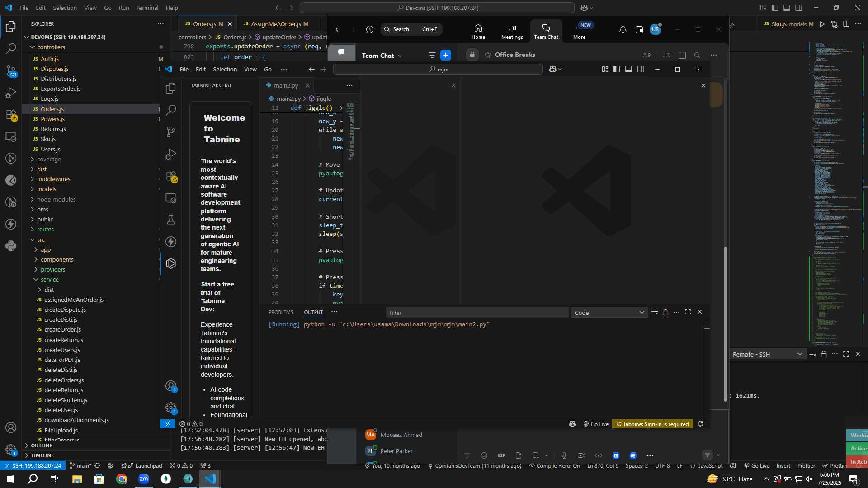
Task: Click Filter field in Output panel
Action: (x=477, y=313)
